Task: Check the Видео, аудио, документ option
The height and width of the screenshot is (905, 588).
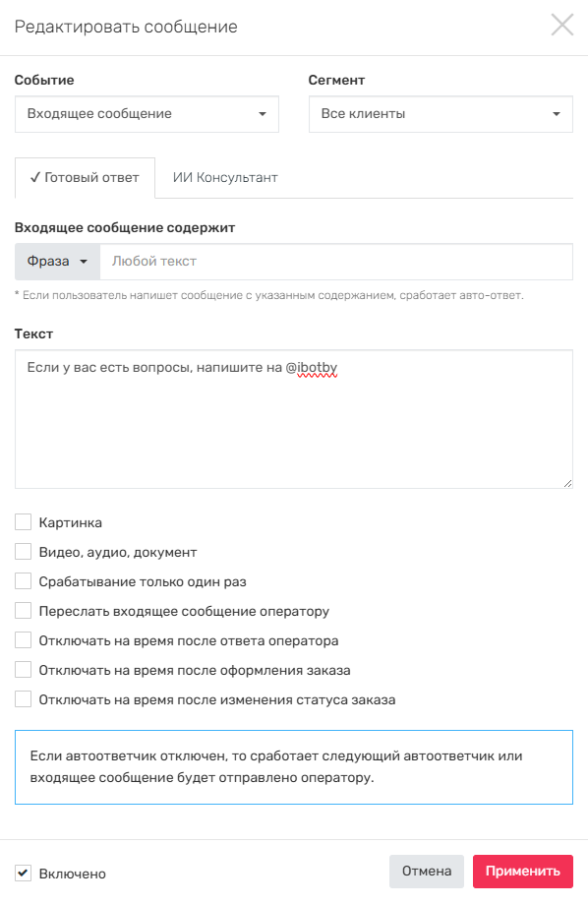Action: [x=23, y=551]
